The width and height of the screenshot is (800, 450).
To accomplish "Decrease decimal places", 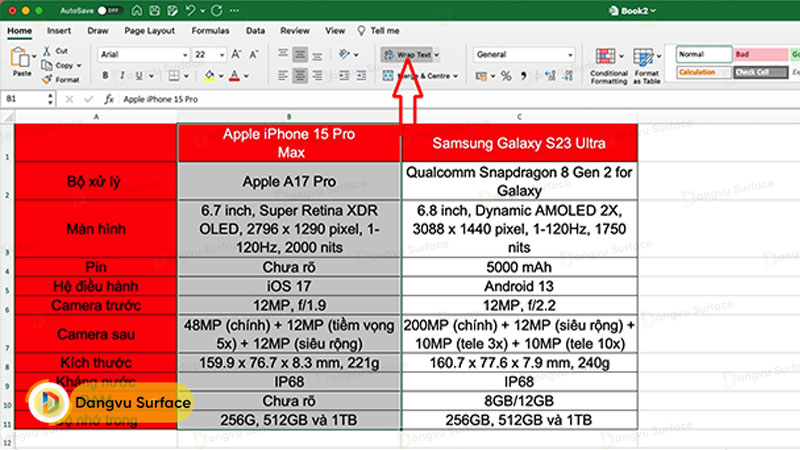I will 568,76.
